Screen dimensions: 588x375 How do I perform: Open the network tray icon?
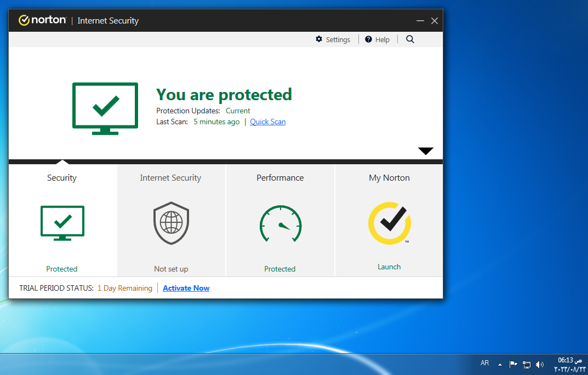527,364
